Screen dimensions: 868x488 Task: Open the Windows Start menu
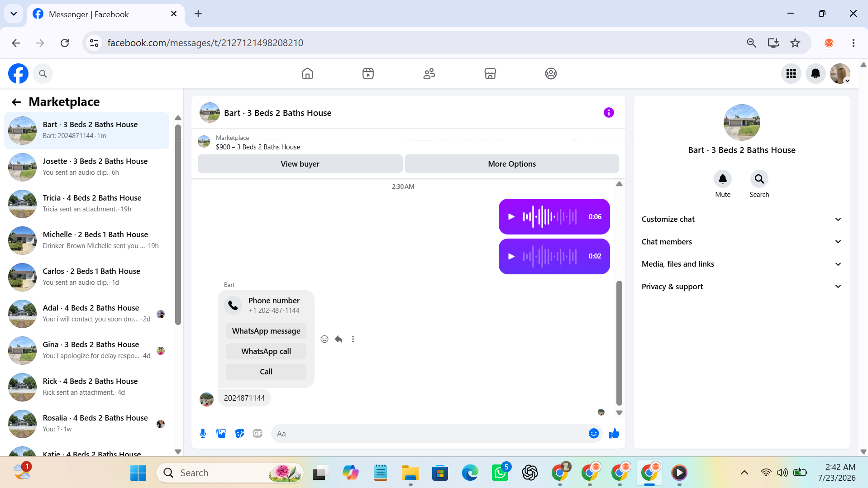click(x=138, y=473)
